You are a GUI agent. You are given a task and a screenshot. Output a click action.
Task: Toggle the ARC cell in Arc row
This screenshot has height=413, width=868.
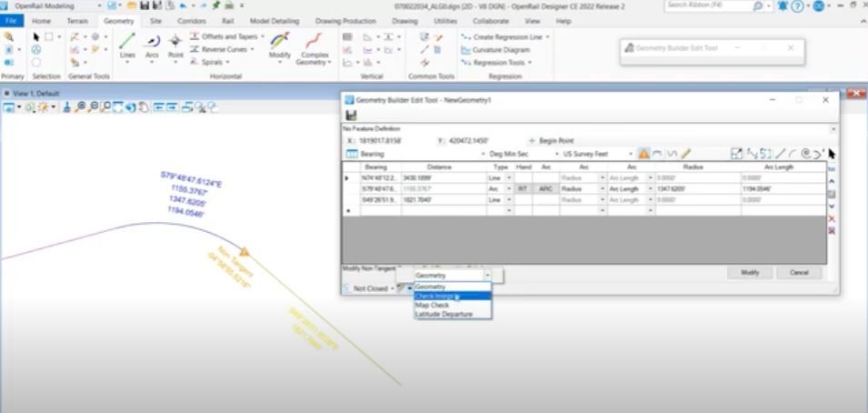pyautogui.click(x=546, y=189)
